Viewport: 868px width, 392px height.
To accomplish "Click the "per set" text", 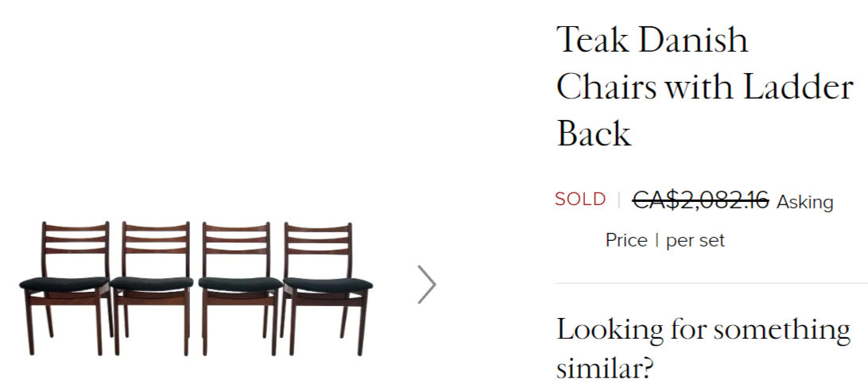I will point(696,241).
